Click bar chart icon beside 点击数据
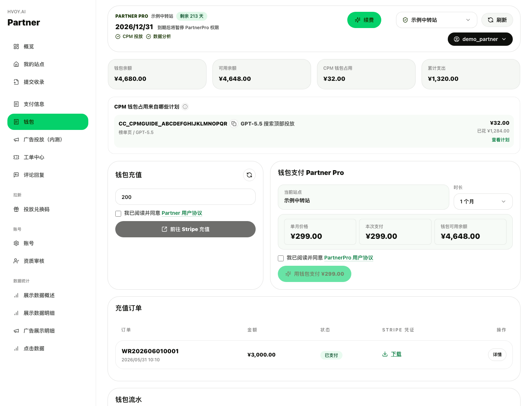The image size is (532, 406). (x=16, y=348)
